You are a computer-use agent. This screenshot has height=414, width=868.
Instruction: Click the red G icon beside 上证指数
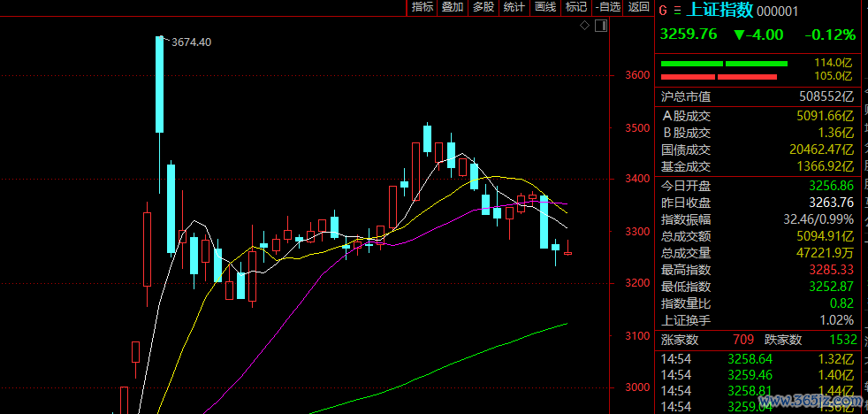[x=663, y=11]
